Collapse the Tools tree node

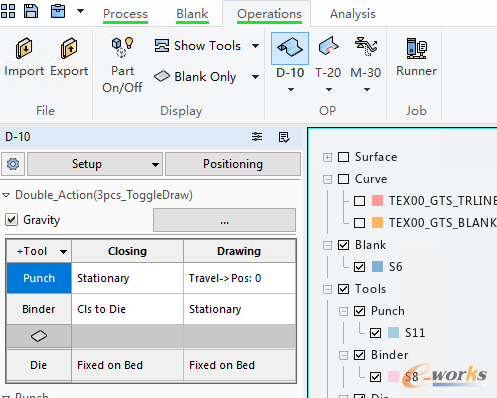click(x=327, y=289)
